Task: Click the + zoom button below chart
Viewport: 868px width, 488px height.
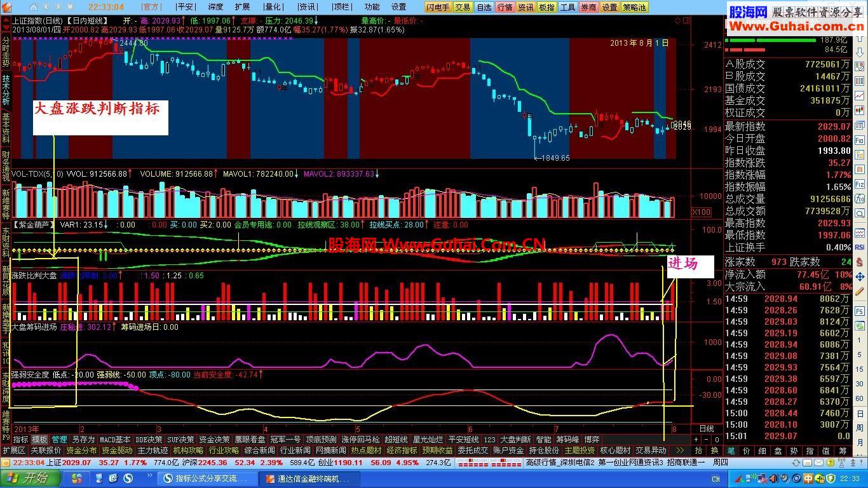Action: [x=696, y=439]
